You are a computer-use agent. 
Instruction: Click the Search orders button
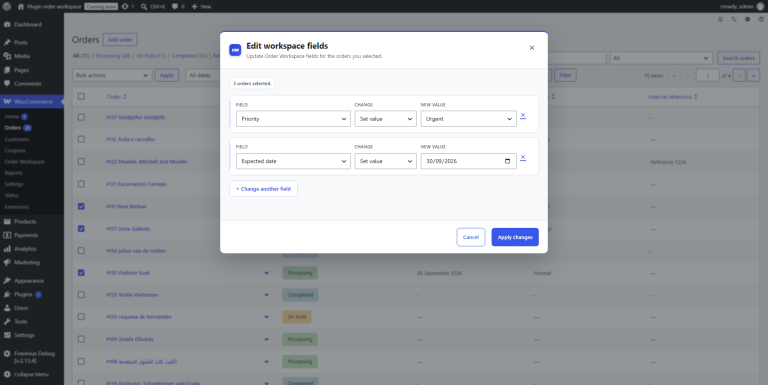739,58
